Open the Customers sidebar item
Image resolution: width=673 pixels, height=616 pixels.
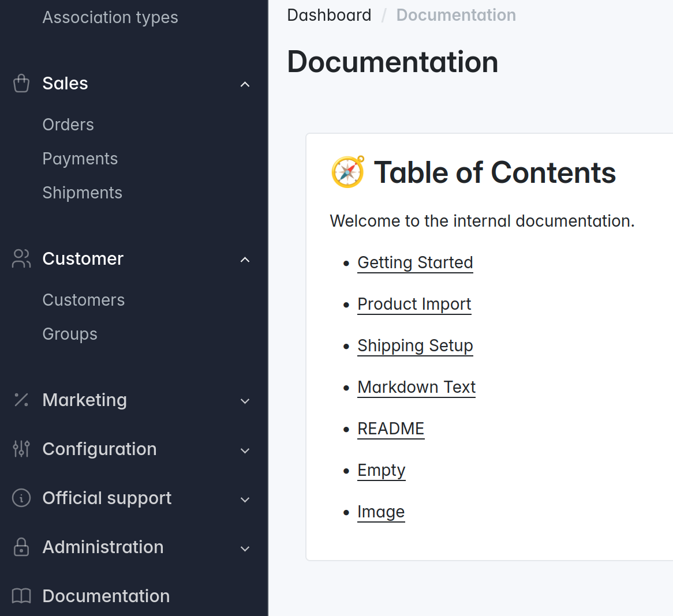84,300
